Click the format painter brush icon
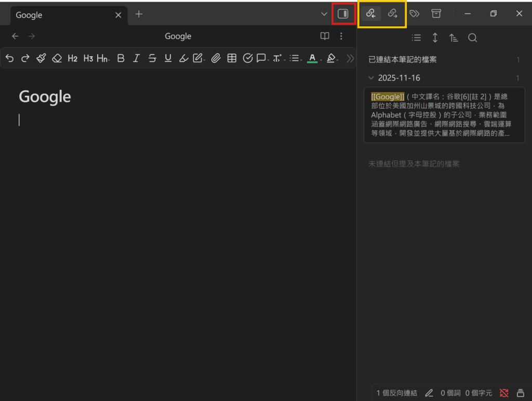This screenshot has width=532, height=401. (41, 58)
